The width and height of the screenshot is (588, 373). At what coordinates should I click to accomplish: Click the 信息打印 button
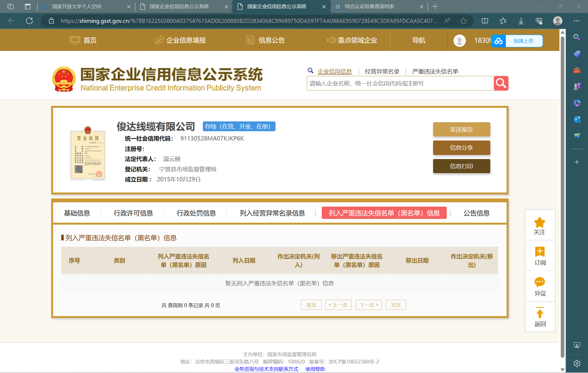click(x=461, y=166)
